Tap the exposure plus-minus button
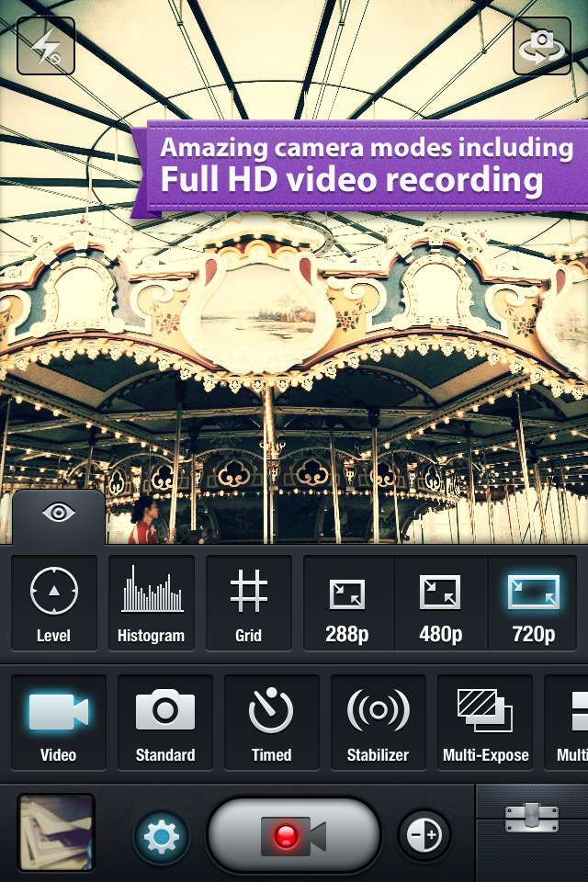Viewport: 588px width, 882px height. click(425, 835)
